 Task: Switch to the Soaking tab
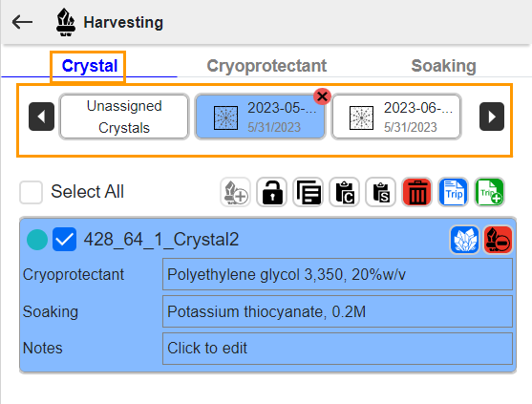pyautogui.click(x=444, y=66)
